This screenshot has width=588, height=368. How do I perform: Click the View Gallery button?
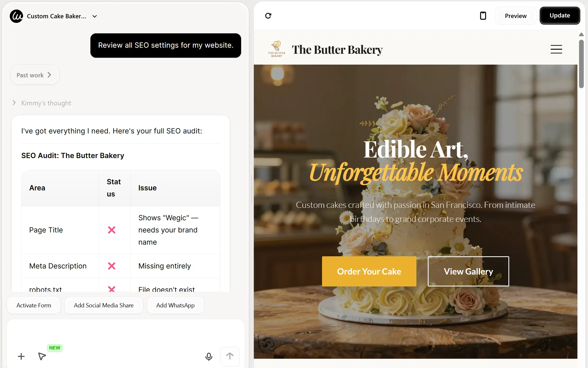coord(468,271)
